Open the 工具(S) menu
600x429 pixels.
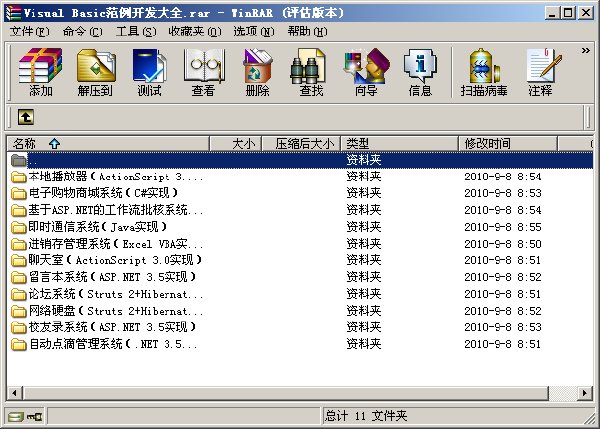[x=136, y=31]
